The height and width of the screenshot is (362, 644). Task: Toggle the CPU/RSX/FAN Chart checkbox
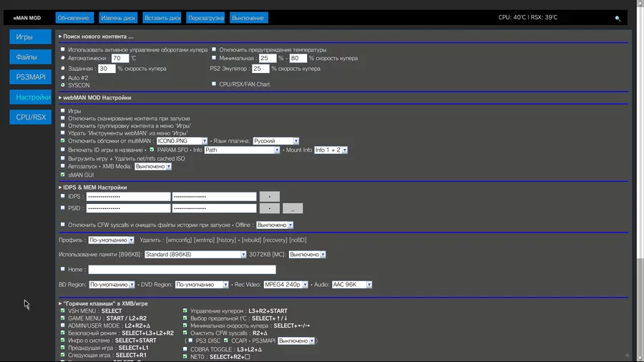[213, 84]
